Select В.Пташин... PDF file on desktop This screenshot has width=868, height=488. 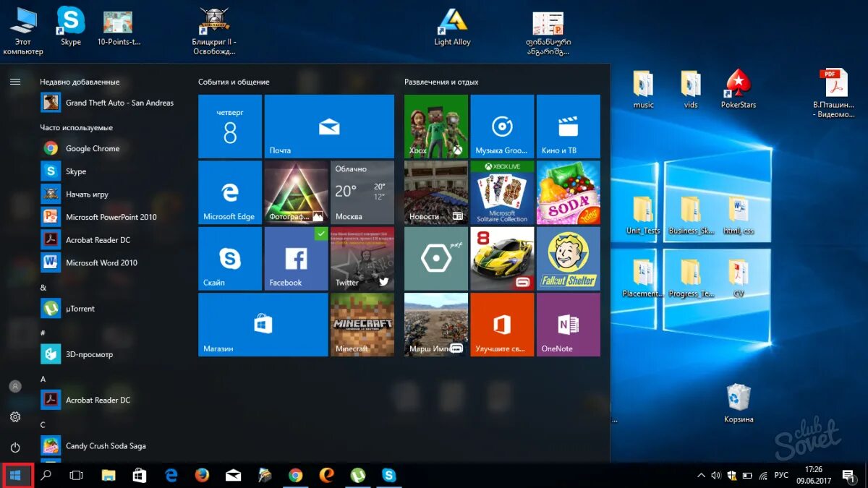833,93
